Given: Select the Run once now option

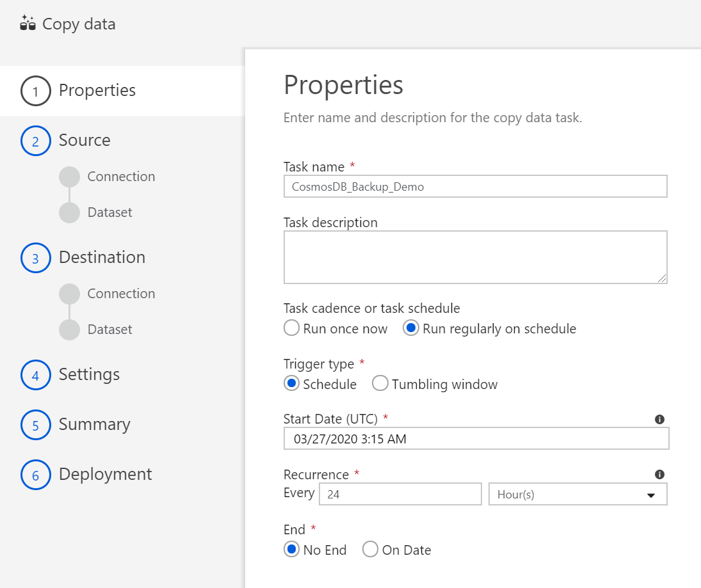Looking at the screenshot, I should 292,329.
